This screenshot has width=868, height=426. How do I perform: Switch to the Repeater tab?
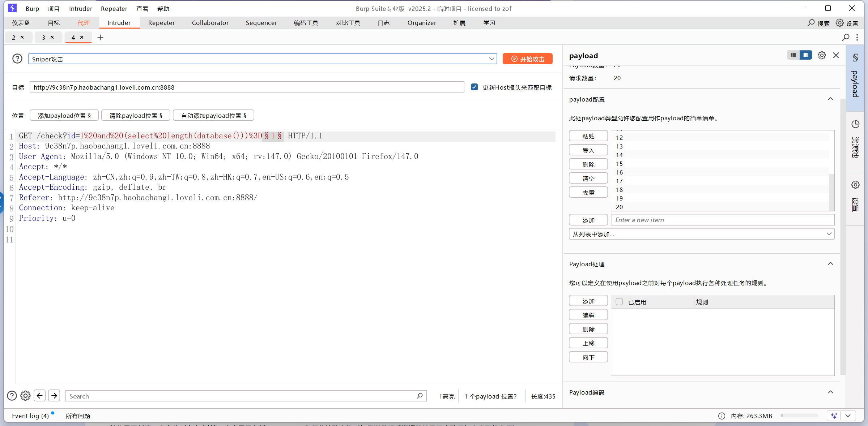tap(161, 23)
